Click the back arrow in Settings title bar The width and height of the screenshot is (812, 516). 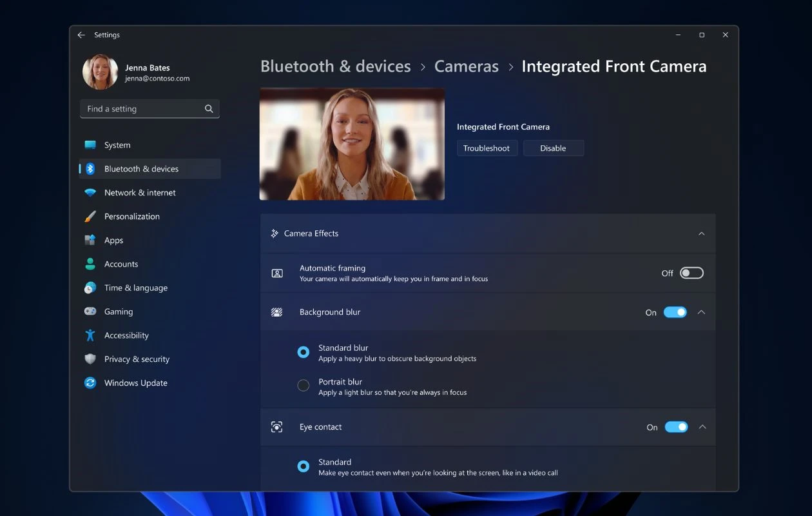tap(81, 35)
